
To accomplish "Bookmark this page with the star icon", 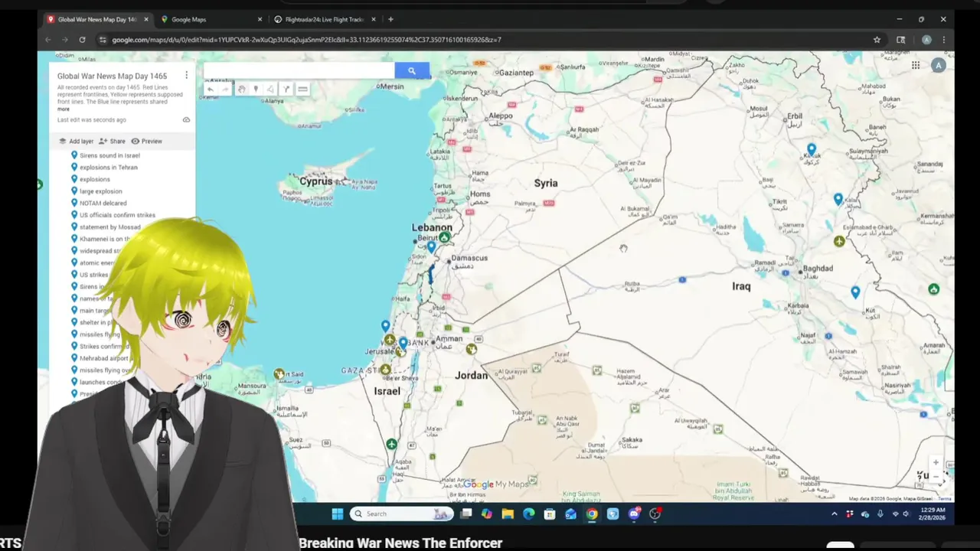I will (877, 40).
